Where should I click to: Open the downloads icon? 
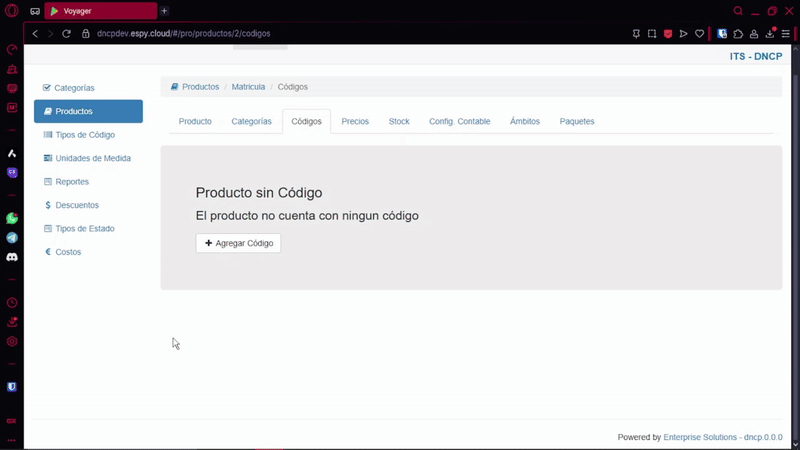coord(770,34)
